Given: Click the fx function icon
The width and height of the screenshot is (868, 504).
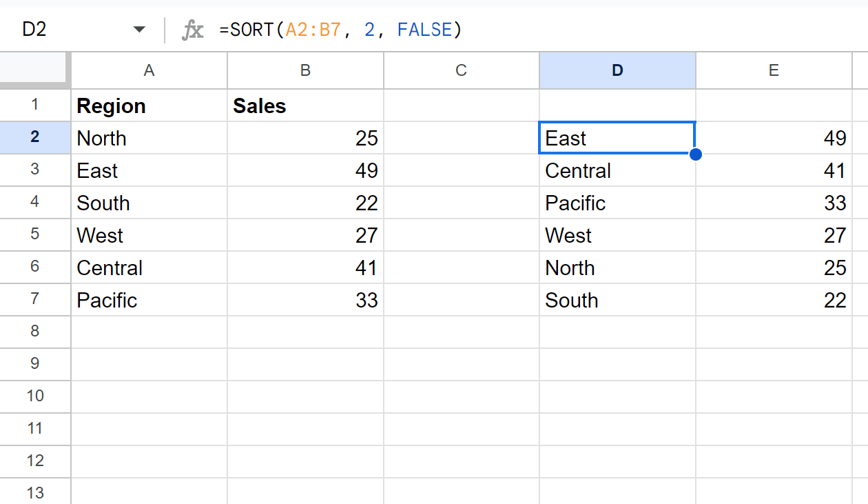Looking at the screenshot, I should (192, 30).
